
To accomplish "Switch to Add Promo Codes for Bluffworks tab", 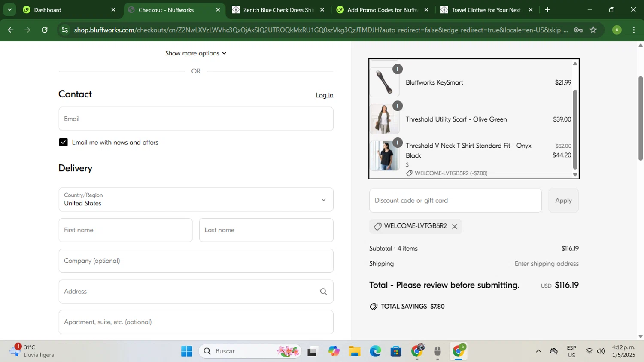I will click(x=382, y=9).
